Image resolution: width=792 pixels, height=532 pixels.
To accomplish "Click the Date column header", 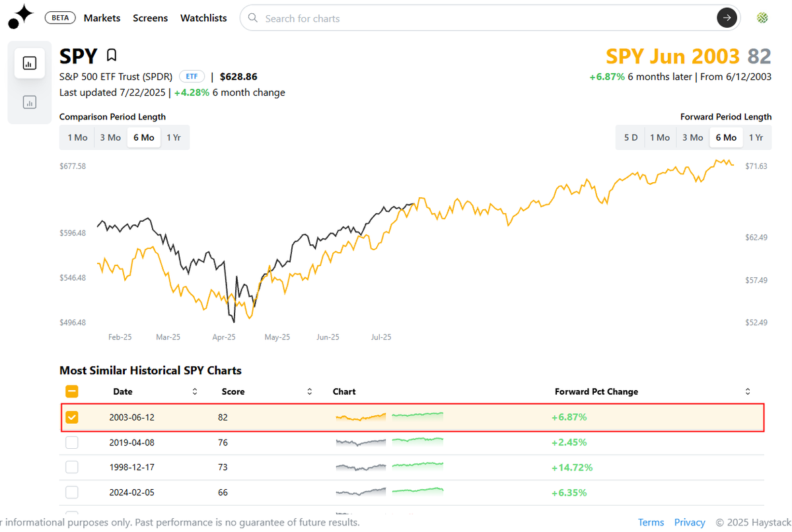I will [x=123, y=391].
